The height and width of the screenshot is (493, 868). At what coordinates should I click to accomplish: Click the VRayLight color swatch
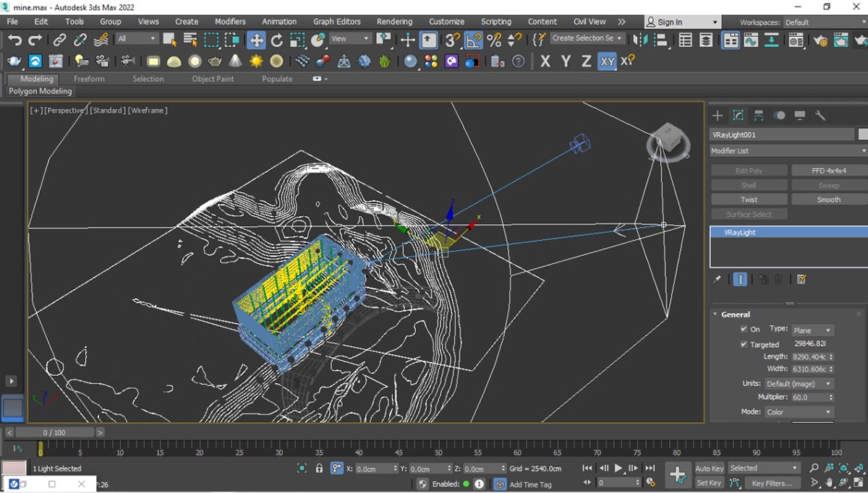863,134
